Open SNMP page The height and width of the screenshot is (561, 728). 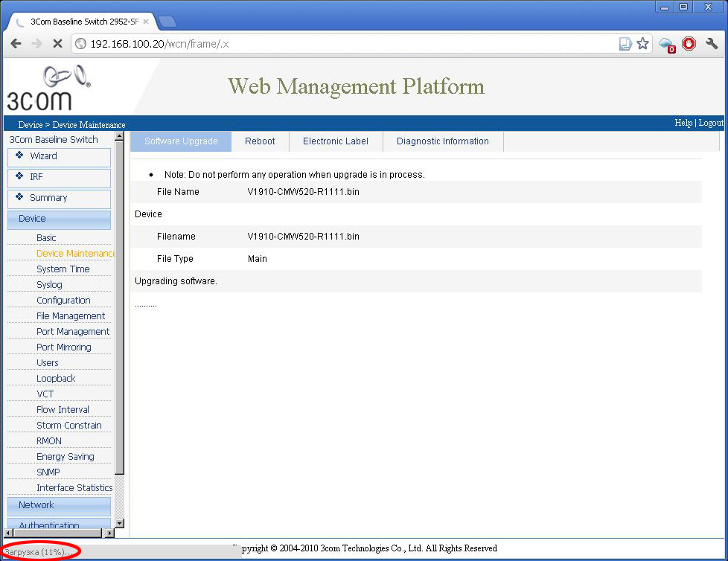pyautogui.click(x=48, y=472)
